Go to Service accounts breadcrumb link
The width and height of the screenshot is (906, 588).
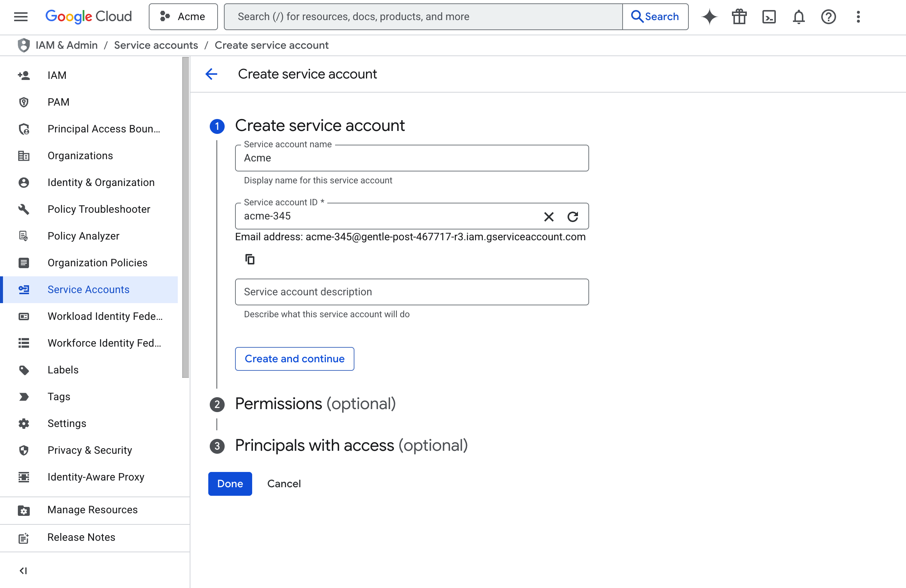click(156, 45)
